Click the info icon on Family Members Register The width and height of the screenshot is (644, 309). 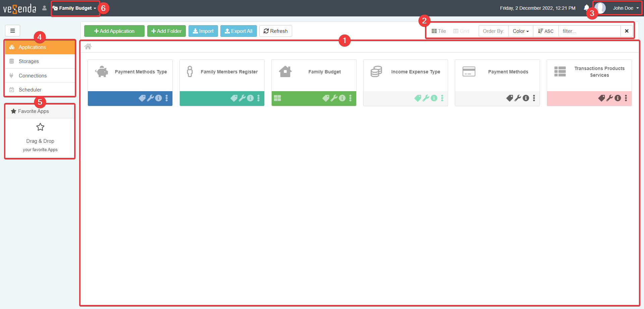tap(250, 98)
